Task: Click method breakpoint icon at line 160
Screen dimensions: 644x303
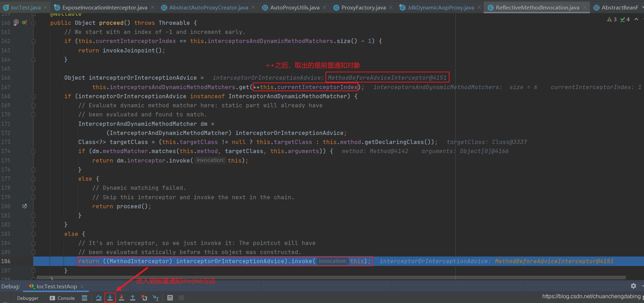Action: [x=16, y=22]
